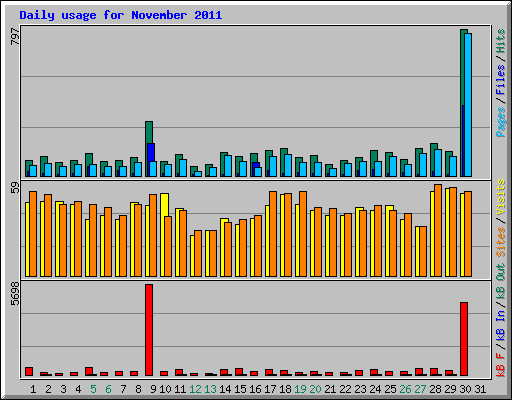Click the yellow 'Visits' legend label
Screen dimensions: 512x400
pos(500,198)
